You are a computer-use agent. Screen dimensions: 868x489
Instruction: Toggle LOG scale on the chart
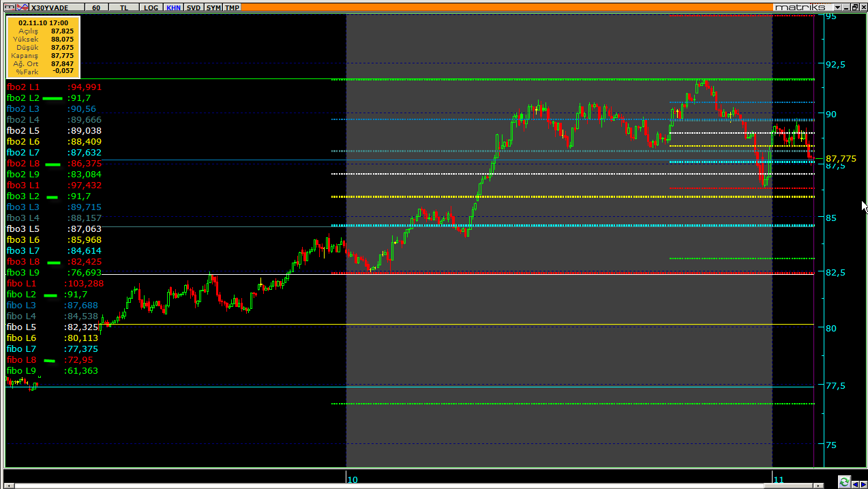click(151, 8)
